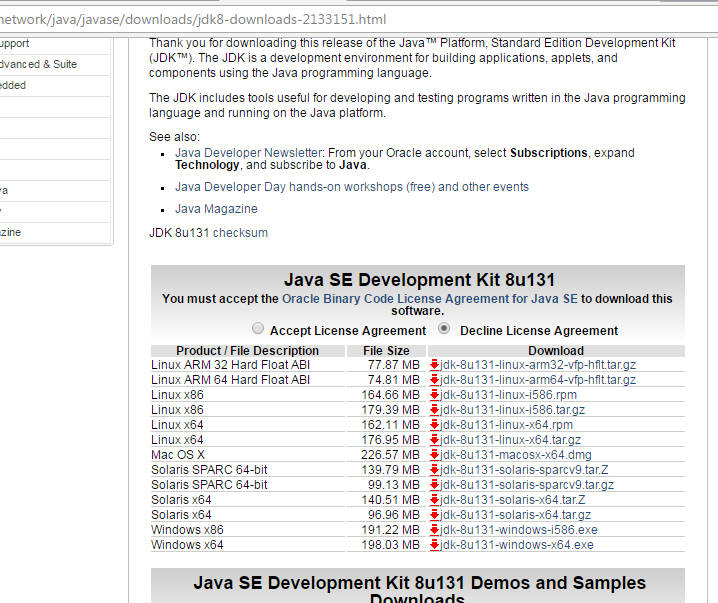The width and height of the screenshot is (718, 603).
Task: Click download arrow icon for jdk-8u131-windows-i586.exe
Action: [x=435, y=530]
